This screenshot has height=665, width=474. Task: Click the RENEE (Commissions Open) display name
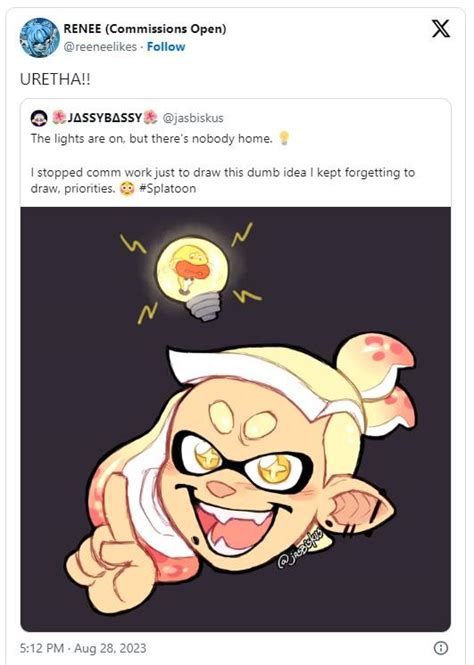pyautogui.click(x=145, y=29)
